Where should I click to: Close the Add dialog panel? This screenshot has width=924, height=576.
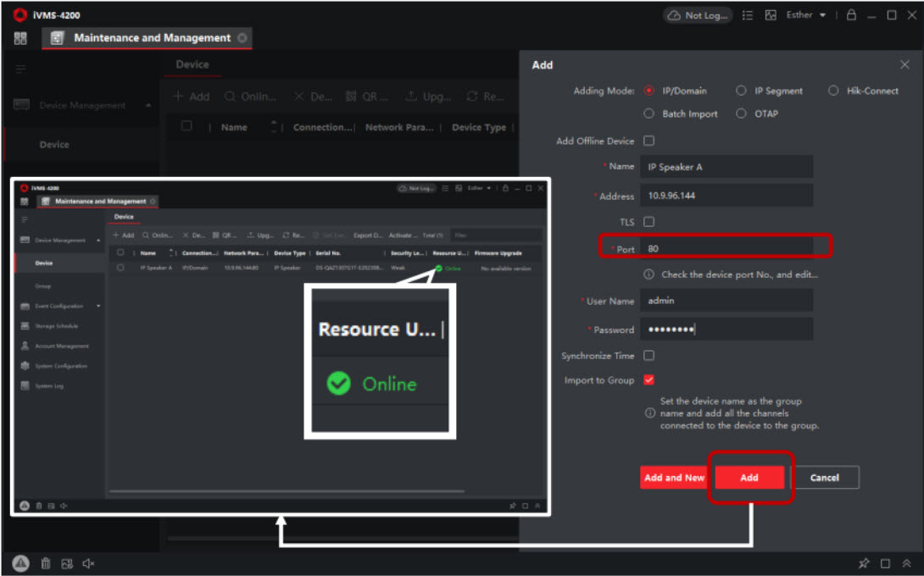pyautogui.click(x=905, y=65)
